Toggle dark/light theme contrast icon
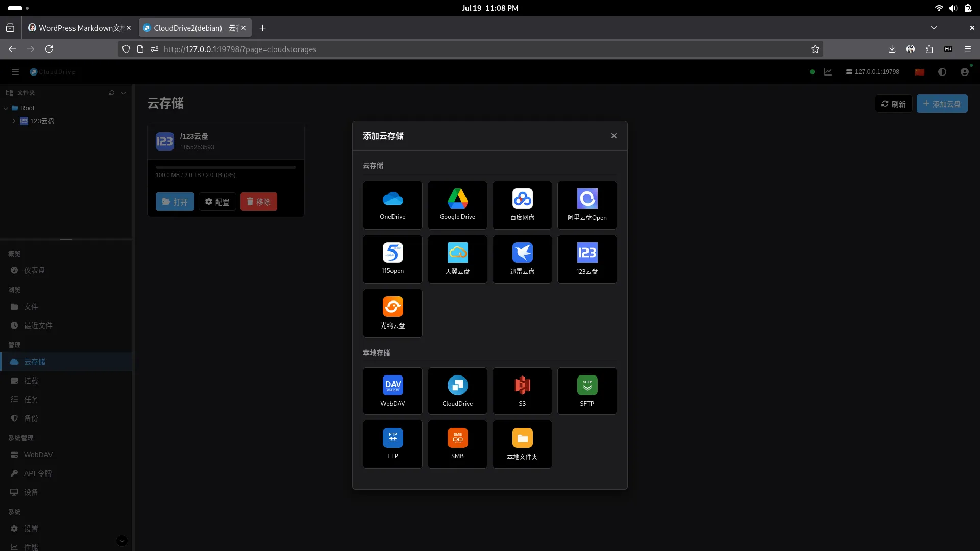Image resolution: width=980 pixels, height=551 pixels. click(942, 72)
